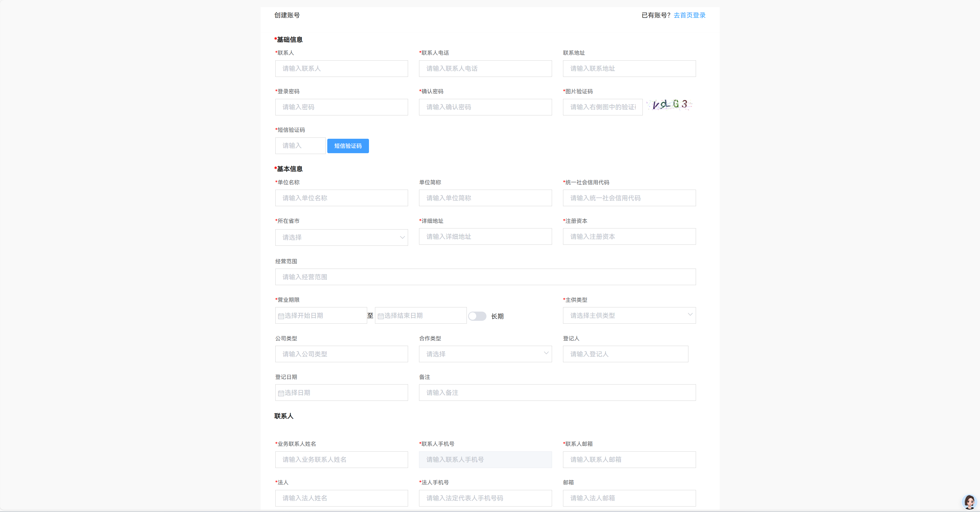980x512 pixels.
Task: Click the calendar icon in 选择开始日期
Action: pyautogui.click(x=281, y=316)
